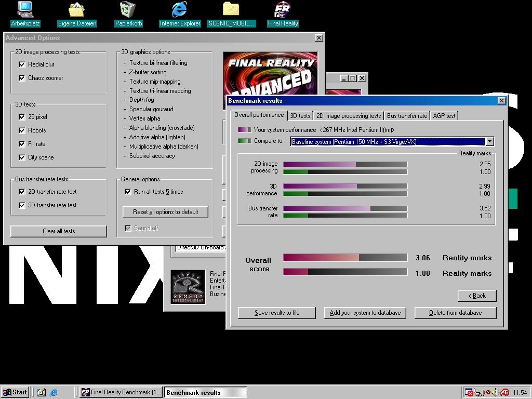Open the Arbeitsplatz desktop icon
Viewport: 532px width, 399px height.
coord(25,14)
